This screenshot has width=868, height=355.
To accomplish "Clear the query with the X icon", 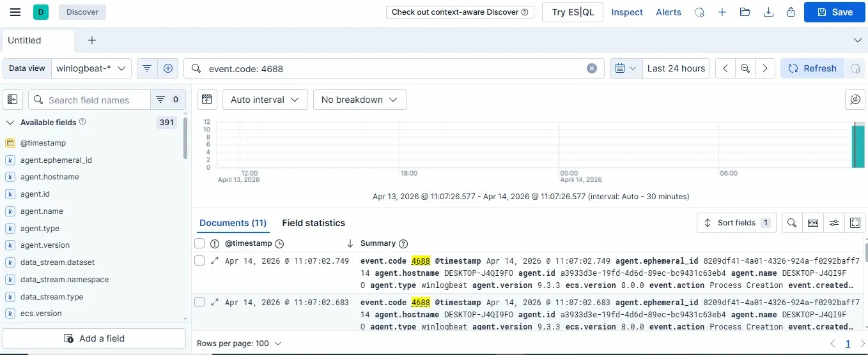I will [592, 68].
